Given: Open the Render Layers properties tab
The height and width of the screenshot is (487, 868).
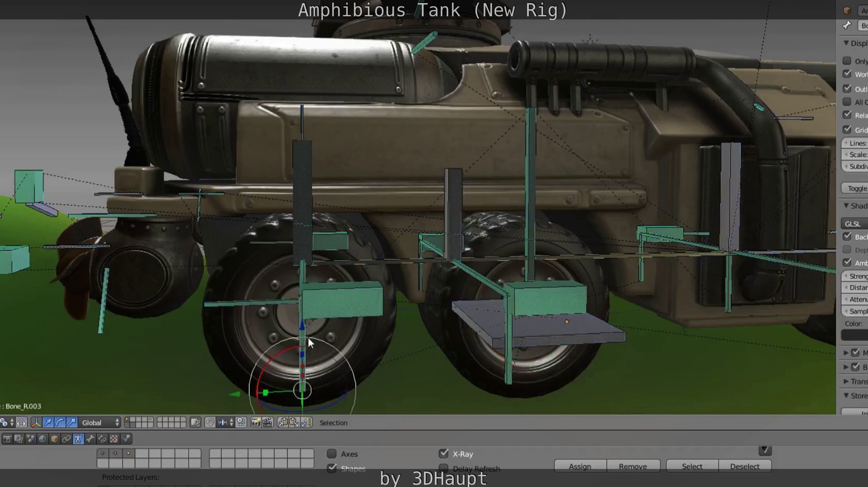Looking at the screenshot, I should pyautogui.click(x=19, y=439).
